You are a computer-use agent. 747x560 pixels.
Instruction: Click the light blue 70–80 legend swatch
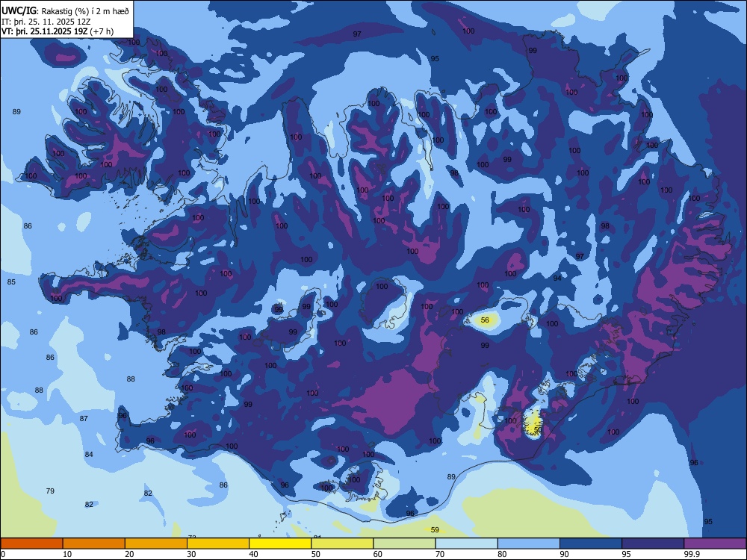click(467, 544)
